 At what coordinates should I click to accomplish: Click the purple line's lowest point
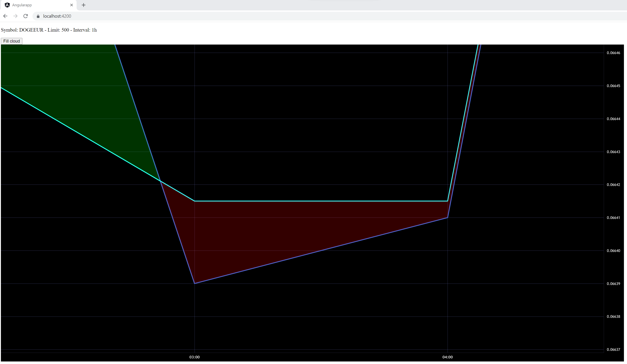pyautogui.click(x=195, y=283)
